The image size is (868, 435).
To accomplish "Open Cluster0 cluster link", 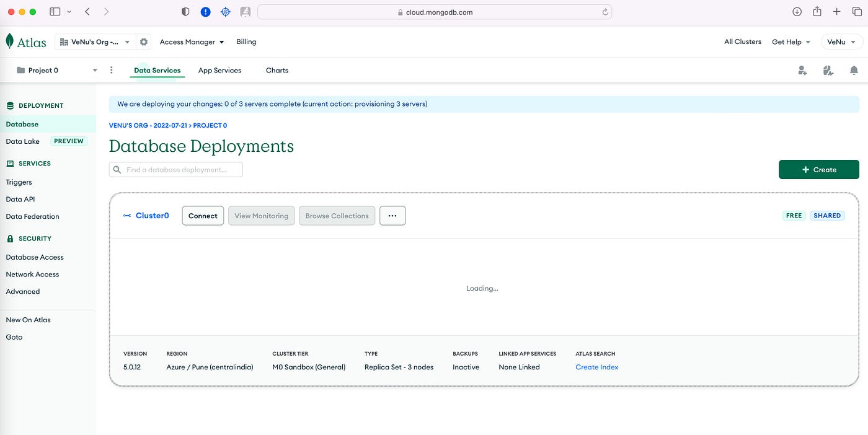I will 153,216.
